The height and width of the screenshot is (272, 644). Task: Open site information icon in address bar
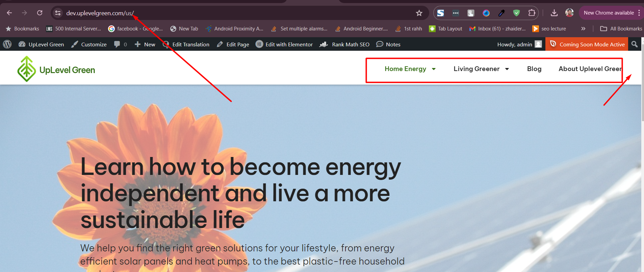(x=58, y=13)
